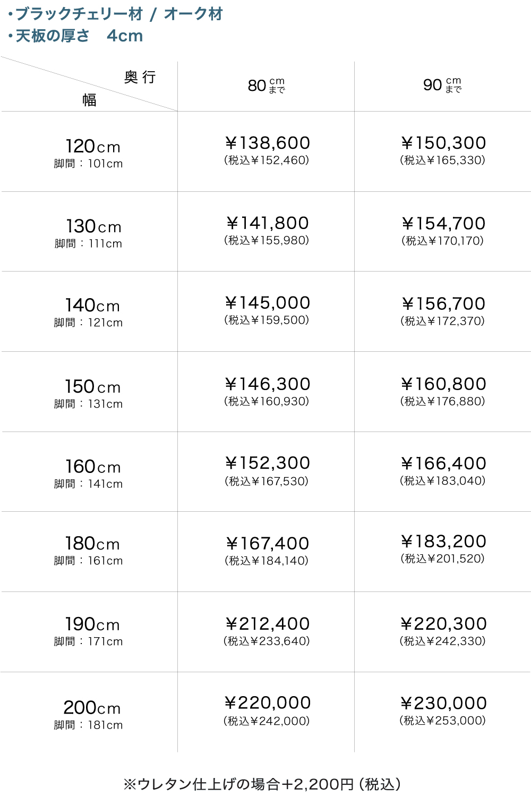Click the 180cm width row label
Viewport: 531px width, 812px height.
tap(92, 544)
